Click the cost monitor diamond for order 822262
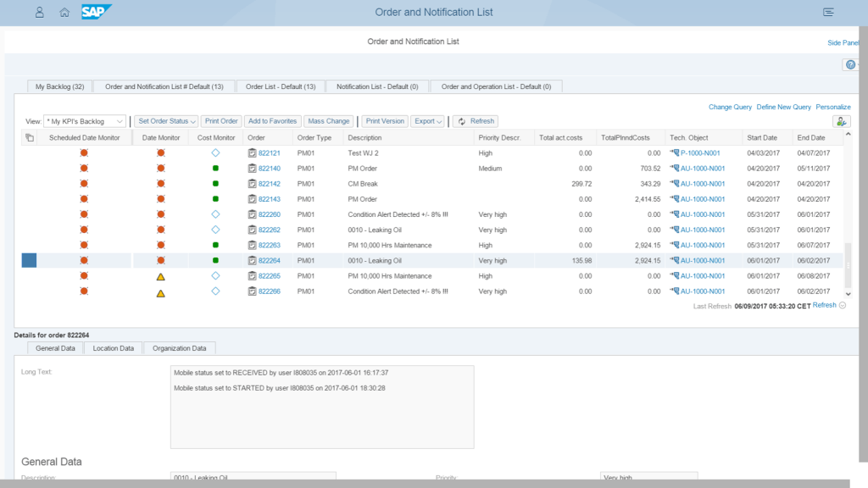Image resolution: width=868 pixels, height=488 pixels. click(216, 230)
